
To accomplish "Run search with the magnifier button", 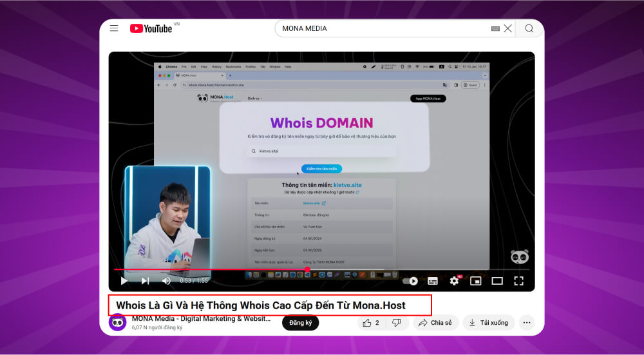I will [x=529, y=28].
